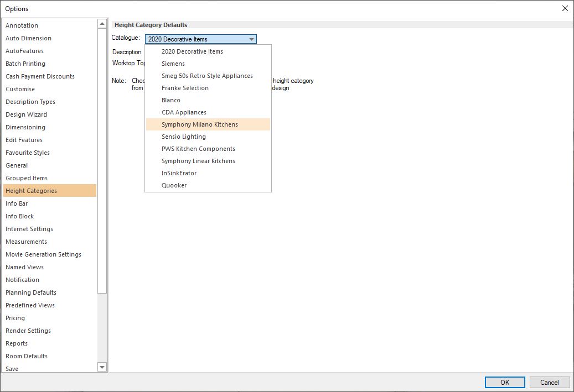Select Cash Payment Discounts
This screenshot has height=392, width=574.
(50, 76)
